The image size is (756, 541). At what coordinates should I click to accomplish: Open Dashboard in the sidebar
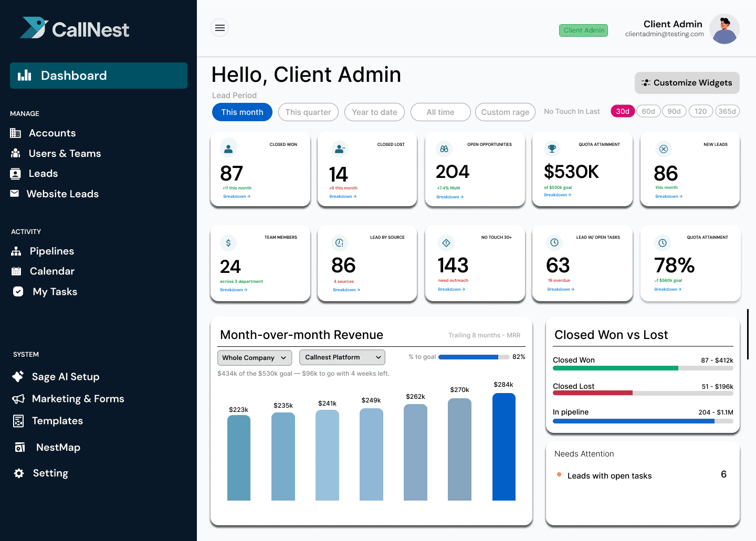(99, 76)
